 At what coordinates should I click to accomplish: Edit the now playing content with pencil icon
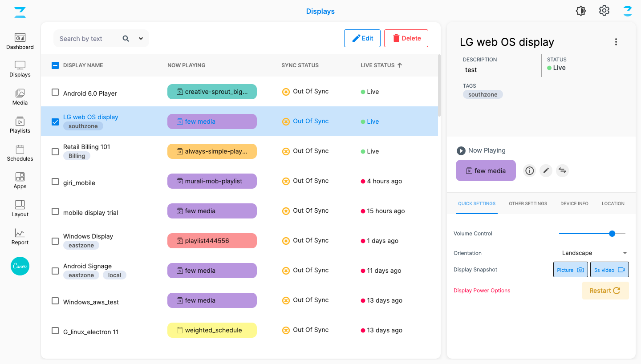click(546, 170)
